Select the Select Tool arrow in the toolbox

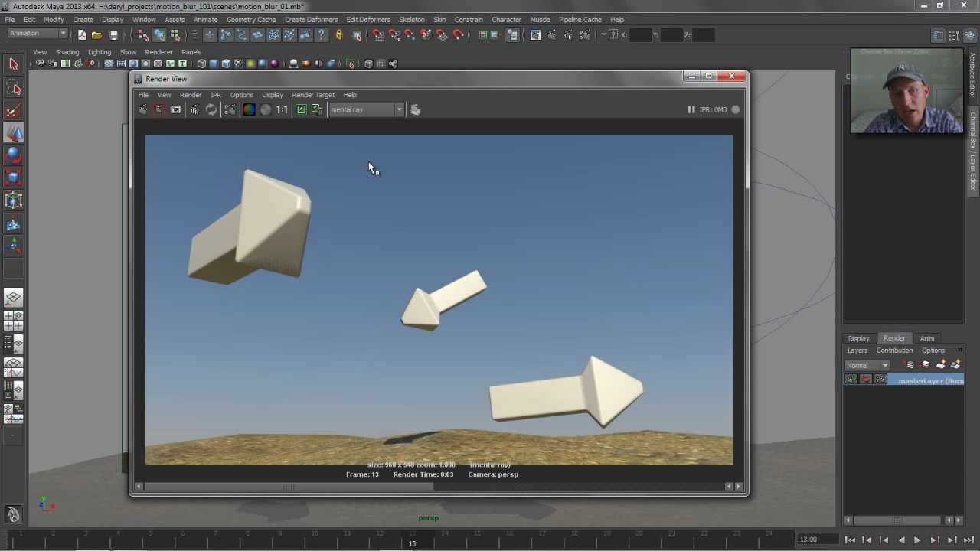13,64
